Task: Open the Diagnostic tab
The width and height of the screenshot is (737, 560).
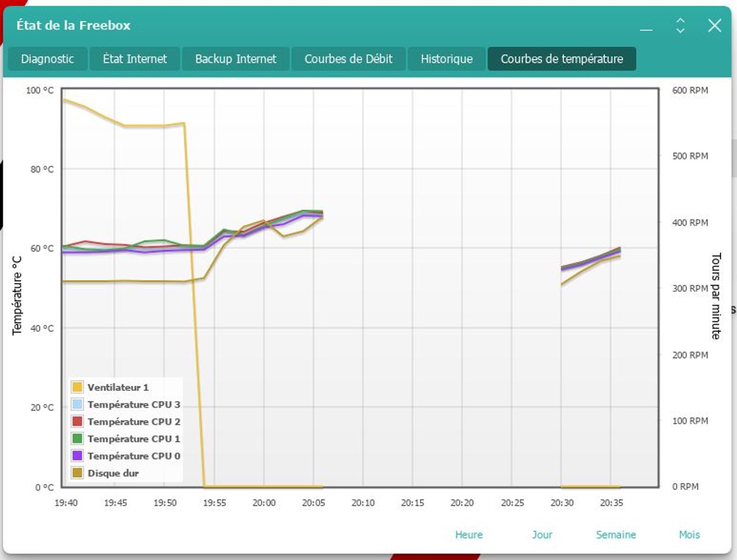Action: (47, 59)
